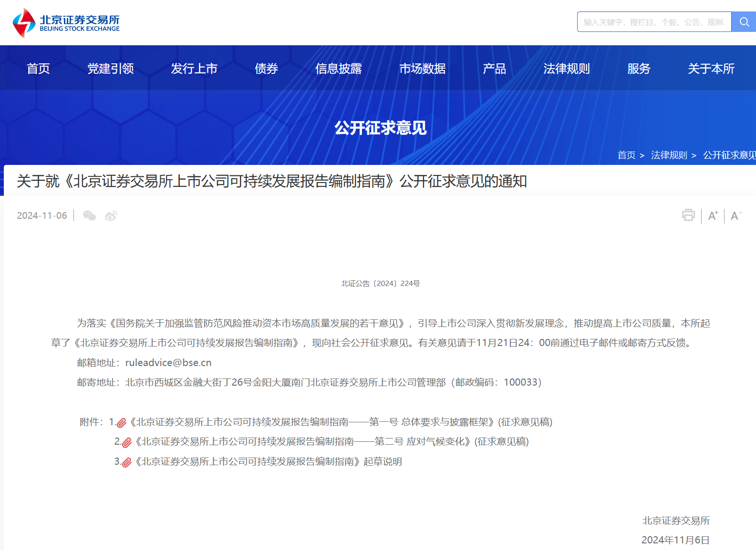
Task: Open the 发行上市 navigation menu
Action: pyautogui.click(x=194, y=69)
